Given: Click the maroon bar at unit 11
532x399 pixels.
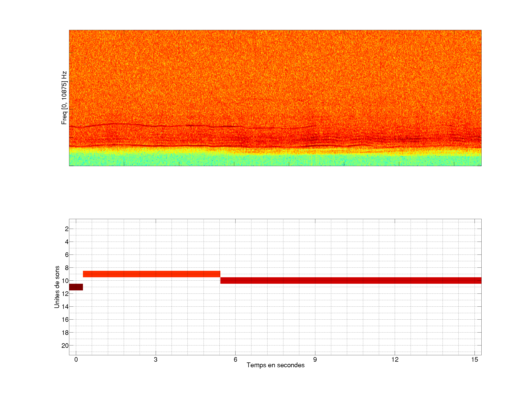Looking at the screenshot, I should 76,287.
